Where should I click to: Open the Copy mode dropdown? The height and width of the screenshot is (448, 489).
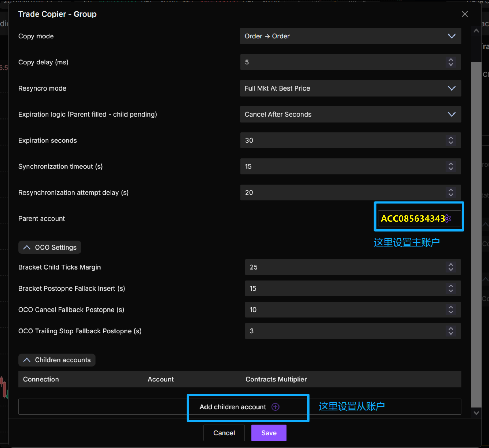(x=350, y=36)
